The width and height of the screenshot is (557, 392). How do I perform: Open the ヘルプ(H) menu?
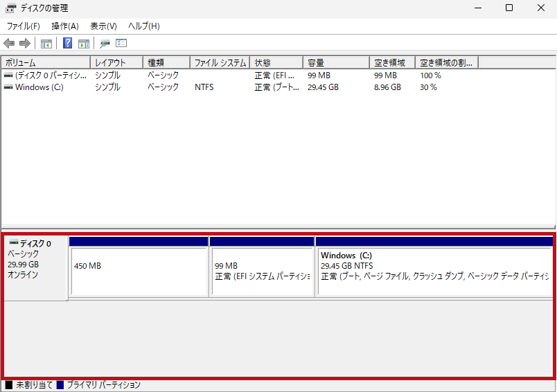144,26
